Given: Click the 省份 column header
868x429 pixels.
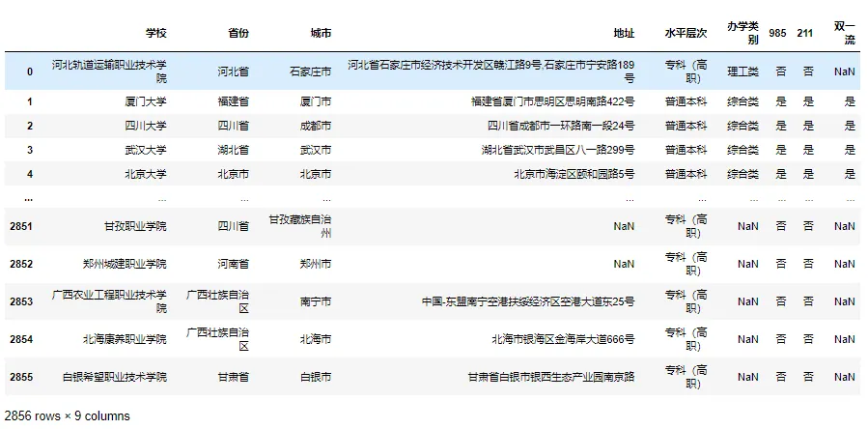Looking at the screenshot, I should tap(238, 33).
